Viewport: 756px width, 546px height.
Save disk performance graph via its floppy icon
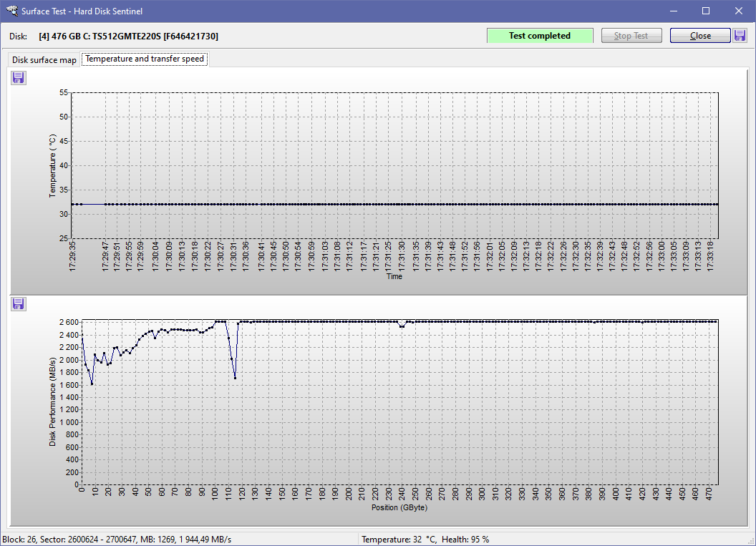click(19, 303)
